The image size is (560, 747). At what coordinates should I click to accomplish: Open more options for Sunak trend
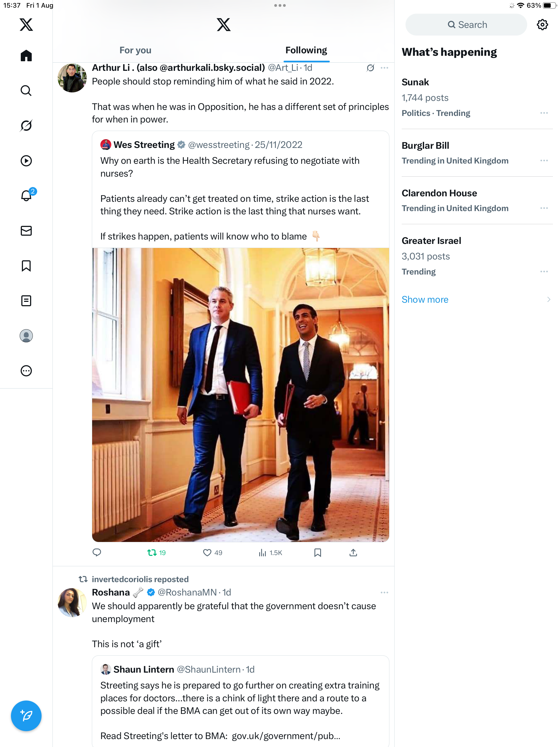click(544, 113)
